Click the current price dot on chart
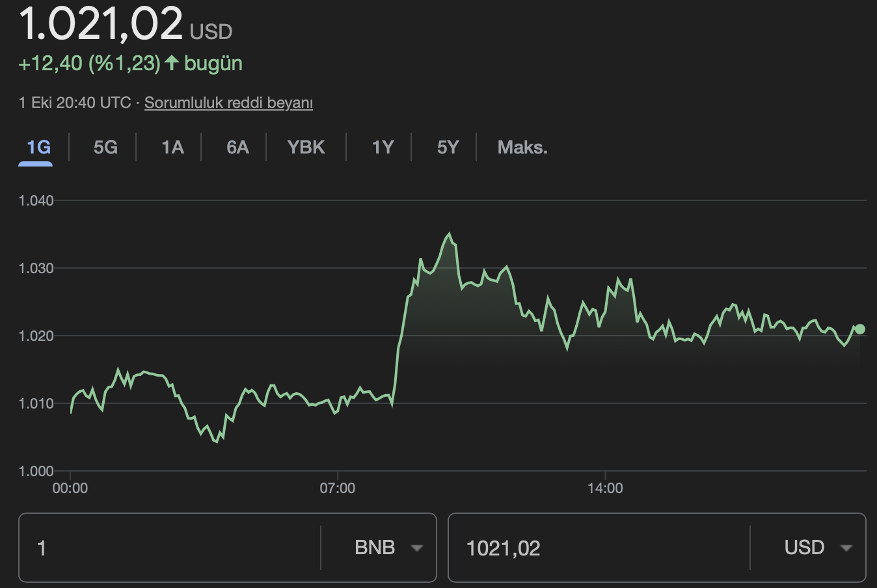This screenshot has width=877, height=588. coord(859,329)
